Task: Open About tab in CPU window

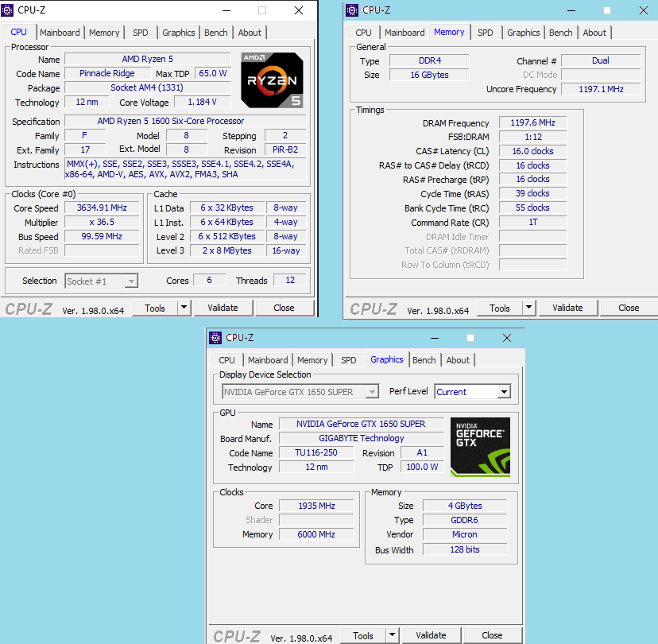Action: click(250, 33)
